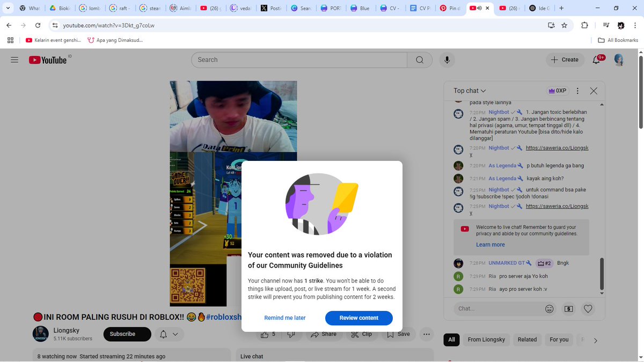Click the browser address bar URL
This screenshot has height=362, width=644.
108,25
